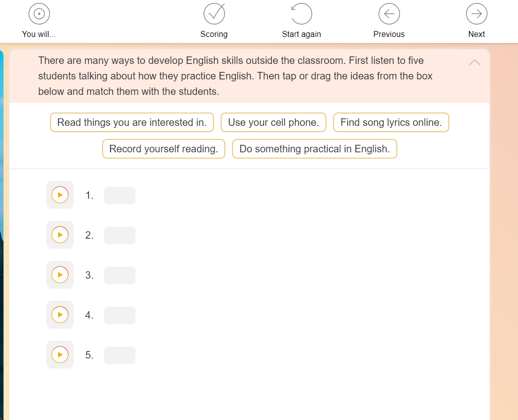
Task: Choose 'Record yourself reading.' idea
Action: click(x=163, y=149)
